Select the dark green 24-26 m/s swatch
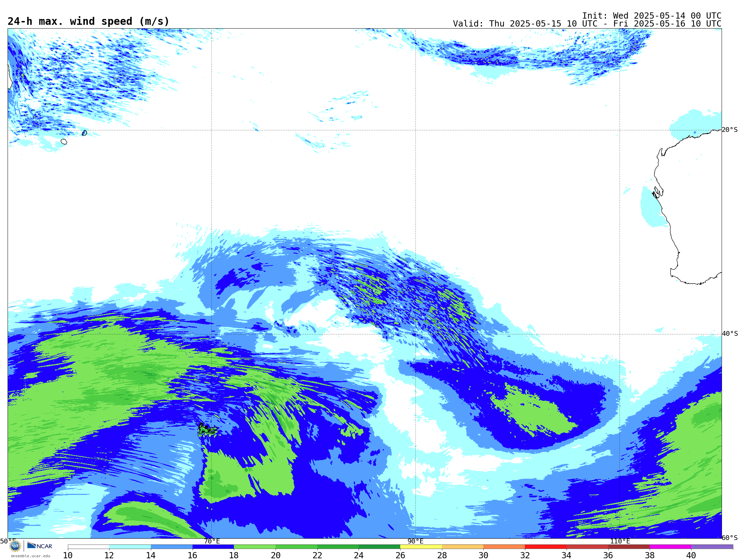The image size is (744, 560). click(379, 547)
